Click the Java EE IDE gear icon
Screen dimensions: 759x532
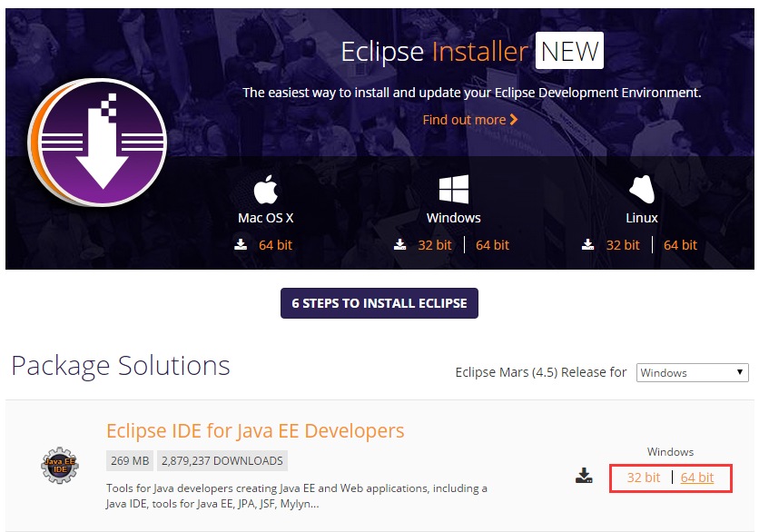tap(60, 465)
